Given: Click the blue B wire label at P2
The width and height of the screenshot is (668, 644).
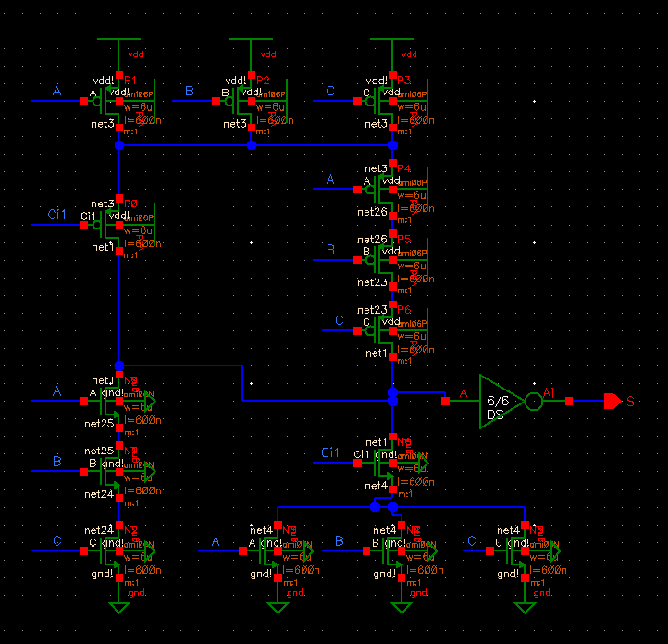Looking at the screenshot, I should [190, 91].
